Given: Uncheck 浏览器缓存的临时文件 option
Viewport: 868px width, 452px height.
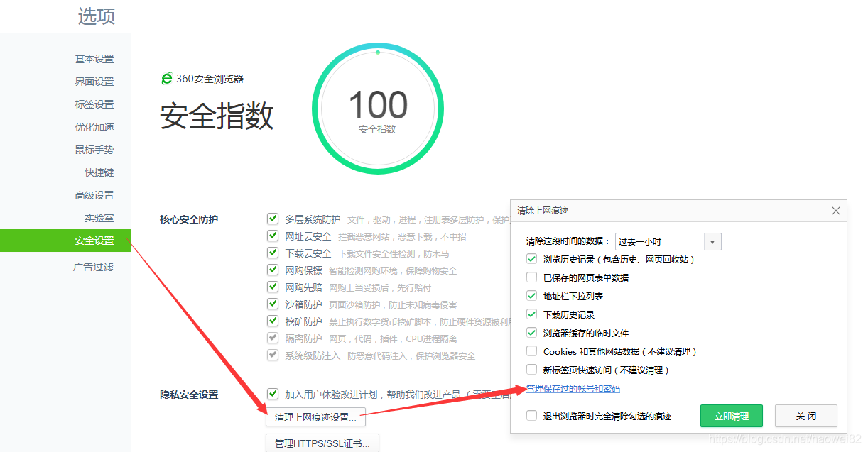Looking at the screenshot, I should (531, 333).
